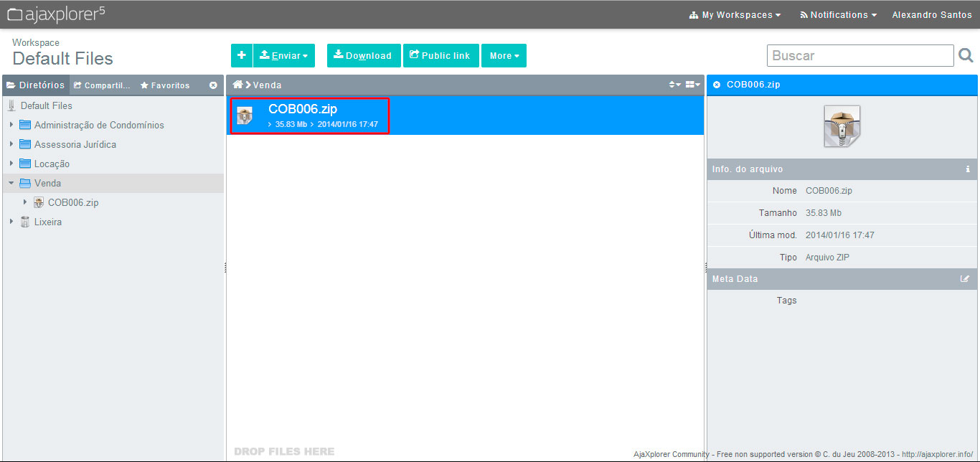Click the Public link button
The image size is (980, 462).
point(440,56)
